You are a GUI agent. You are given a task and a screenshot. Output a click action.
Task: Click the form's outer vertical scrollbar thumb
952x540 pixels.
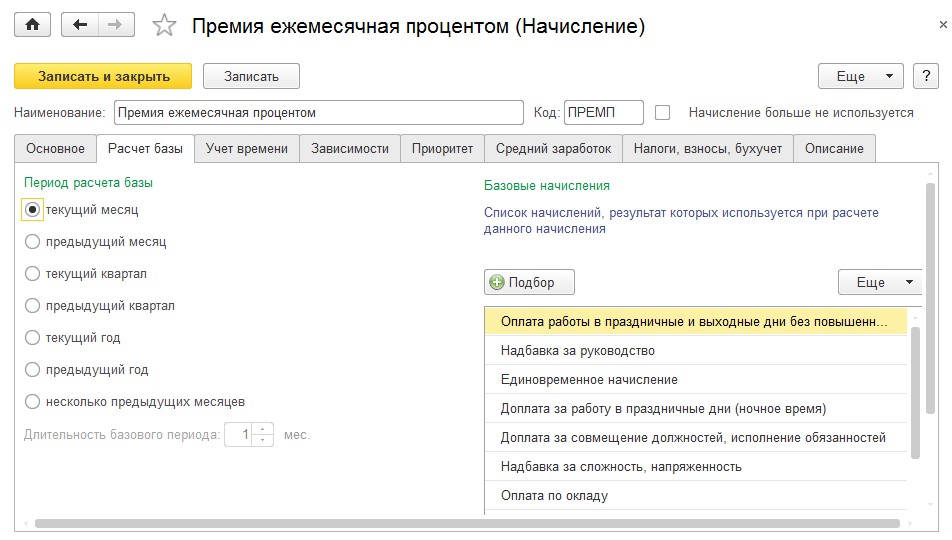[930, 298]
